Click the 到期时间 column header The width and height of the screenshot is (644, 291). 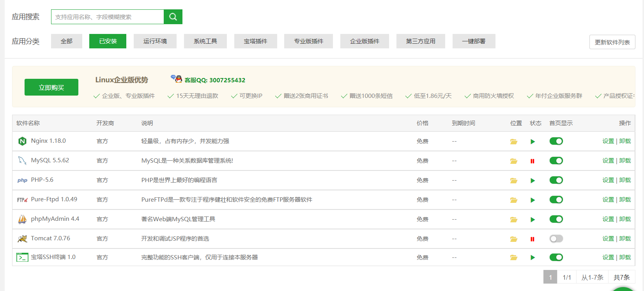click(464, 123)
